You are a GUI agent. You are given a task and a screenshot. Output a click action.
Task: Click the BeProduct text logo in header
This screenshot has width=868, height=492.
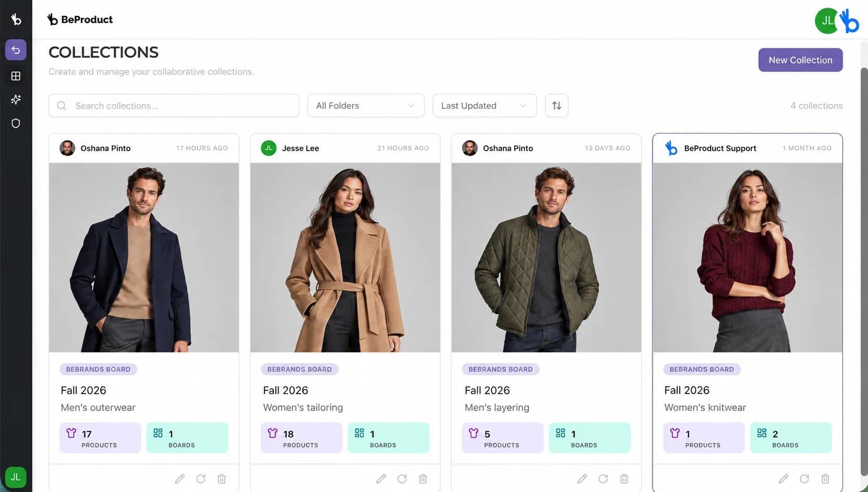(80, 19)
